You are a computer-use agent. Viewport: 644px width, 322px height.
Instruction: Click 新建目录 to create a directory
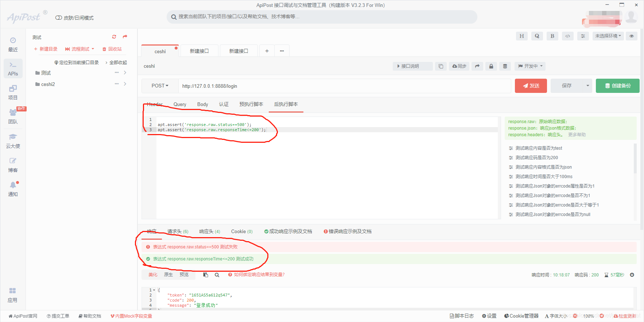click(x=46, y=49)
